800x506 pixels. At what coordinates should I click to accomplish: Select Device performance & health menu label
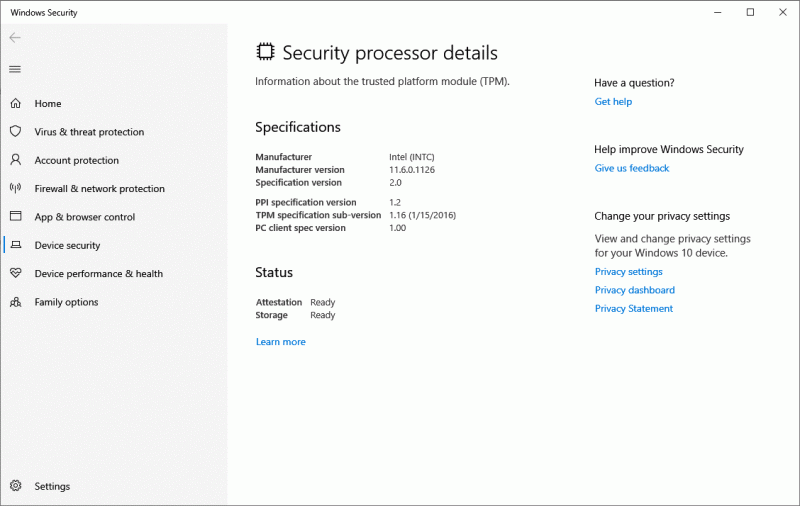tap(98, 274)
